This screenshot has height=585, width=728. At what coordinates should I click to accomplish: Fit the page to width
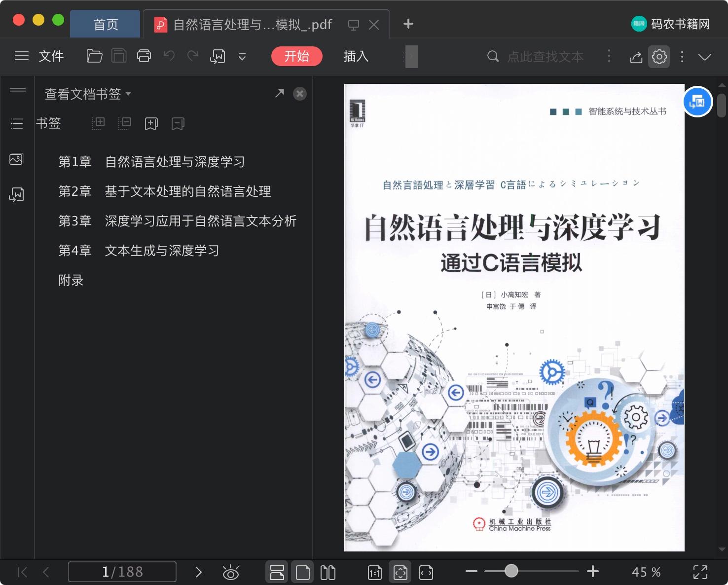tap(426, 572)
